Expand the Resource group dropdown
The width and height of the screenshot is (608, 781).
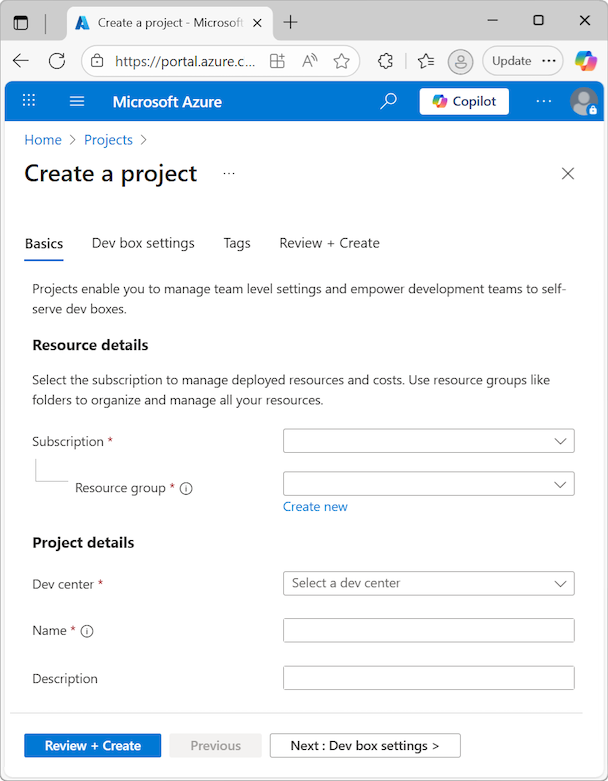[428, 484]
